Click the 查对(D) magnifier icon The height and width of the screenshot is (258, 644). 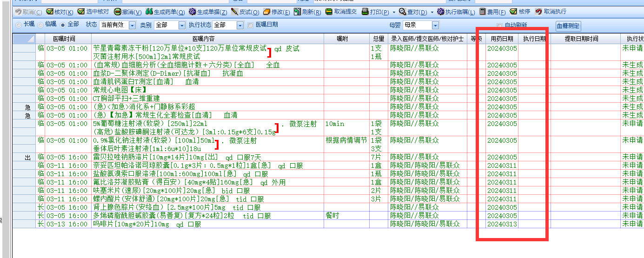[x=403, y=12]
